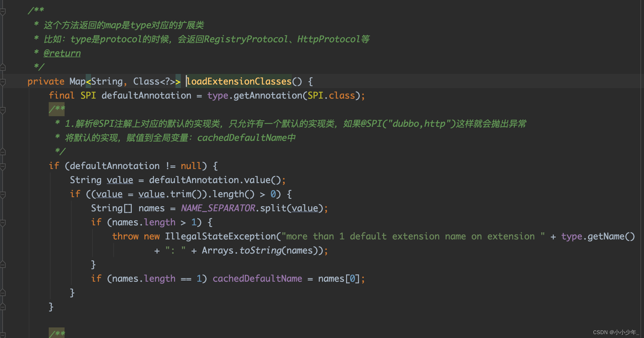Click the 'private' keyword
644x338 pixels.
(x=46, y=81)
